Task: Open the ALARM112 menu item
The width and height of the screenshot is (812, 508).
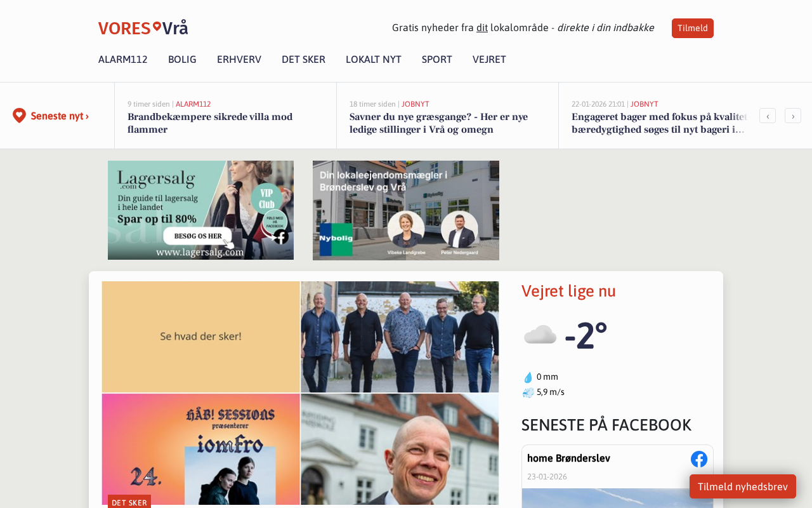Action: coord(123,60)
